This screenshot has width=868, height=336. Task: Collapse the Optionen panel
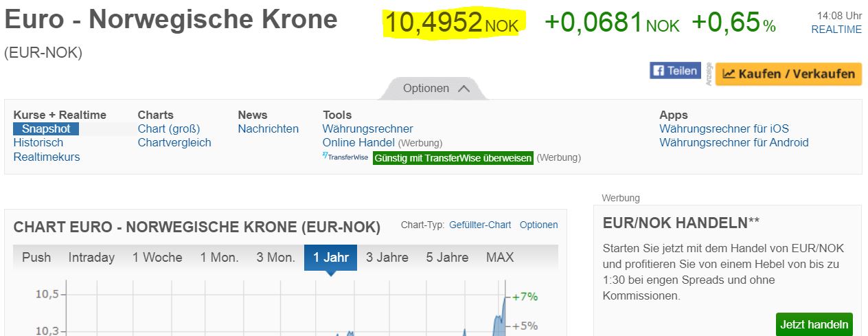pyautogui.click(x=435, y=89)
